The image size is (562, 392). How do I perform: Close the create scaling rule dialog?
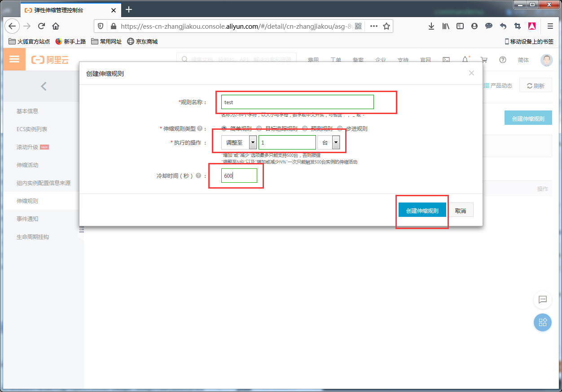point(471,73)
